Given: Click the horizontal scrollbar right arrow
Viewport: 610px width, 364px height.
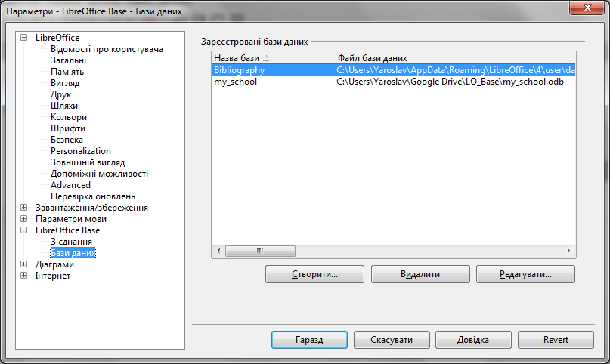Looking at the screenshot, I should click(569, 251).
